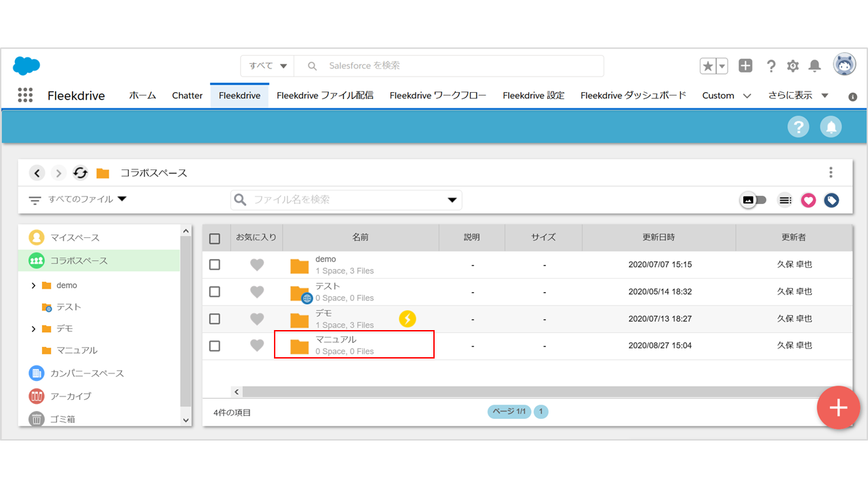Click the info icon beside さらに表示

point(853,97)
